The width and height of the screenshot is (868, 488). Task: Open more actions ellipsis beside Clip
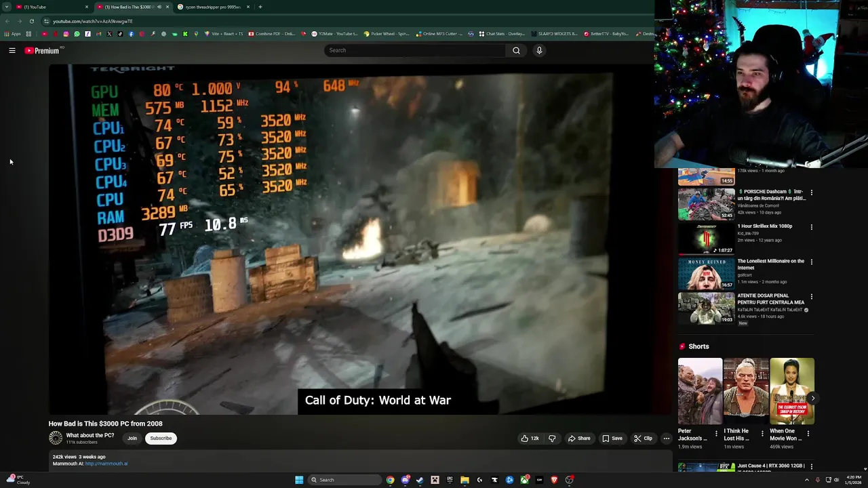666,439
